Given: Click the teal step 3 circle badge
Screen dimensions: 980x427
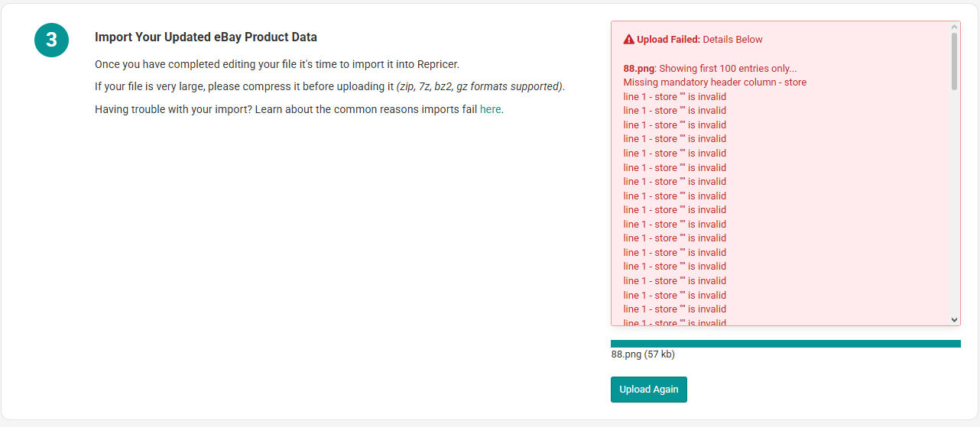Looking at the screenshot, I should point(51,40).
